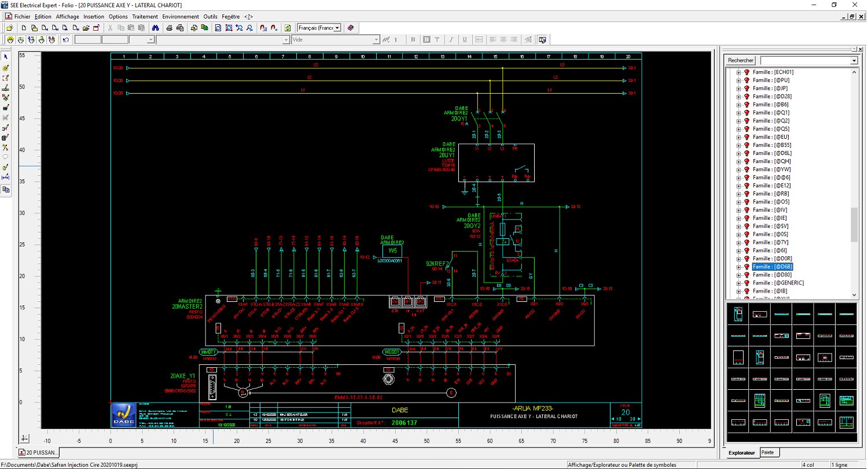Click the first symbol thumbnail in palette grid
Image resolution: width=868 pixels, height=469 pixels.
tap(737, 313)
